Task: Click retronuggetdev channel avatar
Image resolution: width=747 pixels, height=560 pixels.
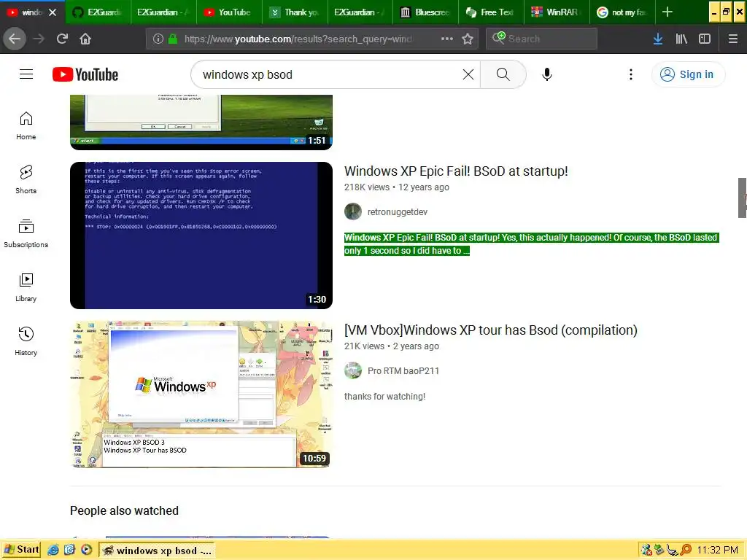Action: [353, 211]
